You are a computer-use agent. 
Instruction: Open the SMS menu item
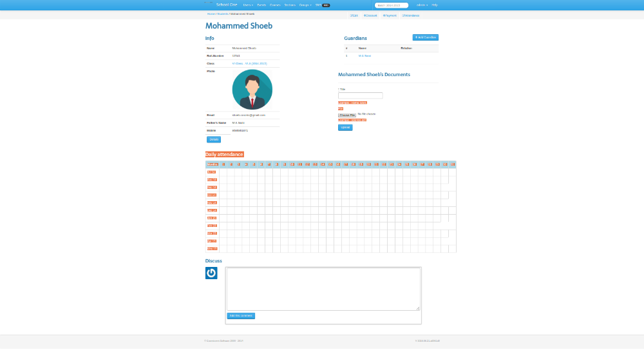(x=323, y=5)
